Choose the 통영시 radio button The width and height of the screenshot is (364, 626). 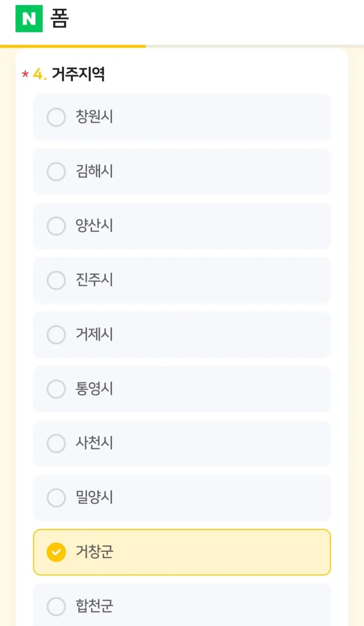(56, 389)
